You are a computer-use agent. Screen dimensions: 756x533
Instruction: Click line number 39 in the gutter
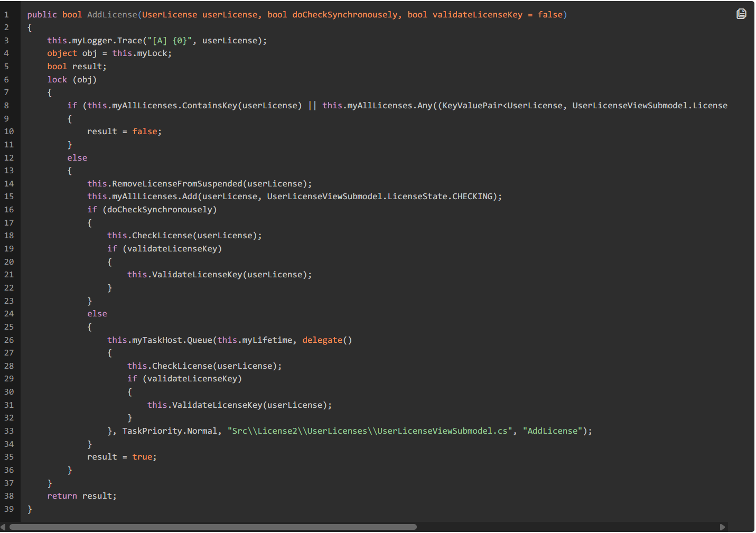(9, 509)
